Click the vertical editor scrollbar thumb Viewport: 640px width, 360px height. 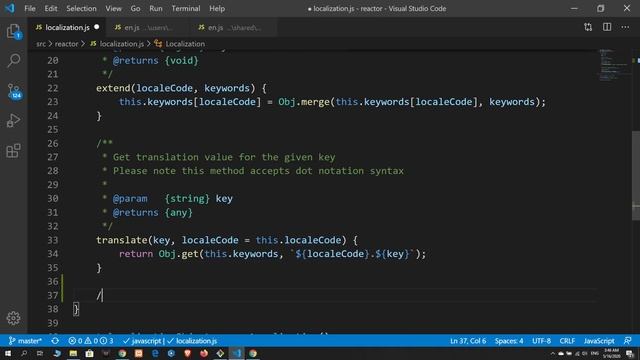(636, 176)
